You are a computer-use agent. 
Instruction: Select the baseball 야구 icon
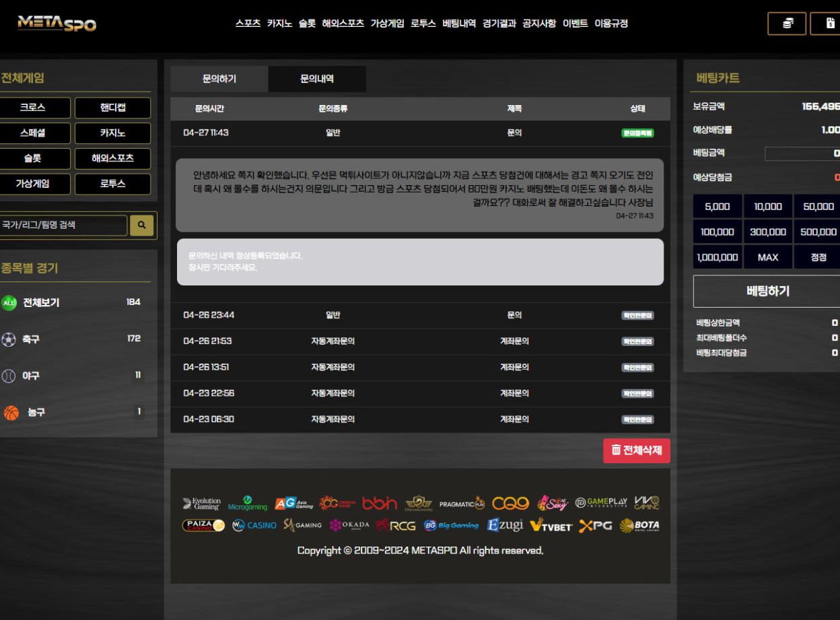pyautogui.click(x=9, y=376)
